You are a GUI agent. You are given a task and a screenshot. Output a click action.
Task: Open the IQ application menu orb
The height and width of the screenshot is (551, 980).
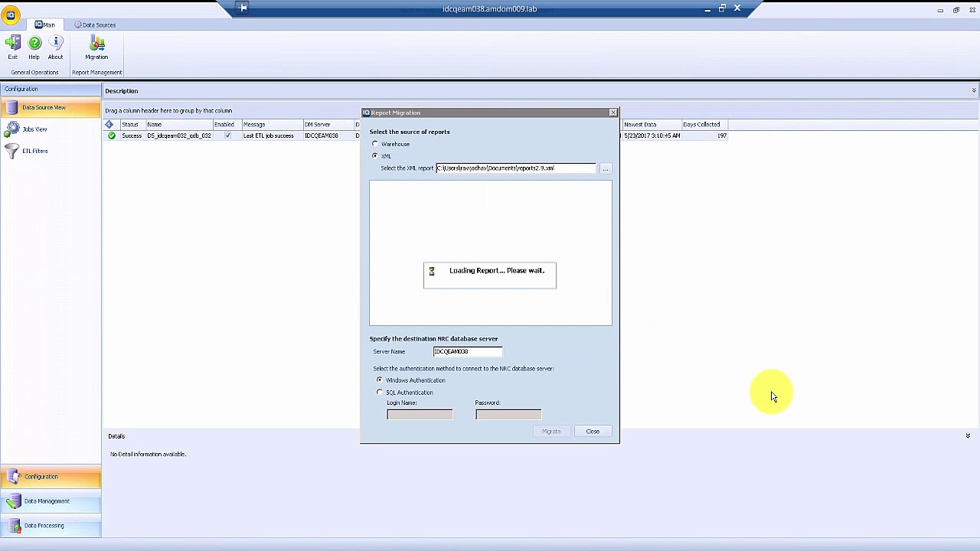11,15
